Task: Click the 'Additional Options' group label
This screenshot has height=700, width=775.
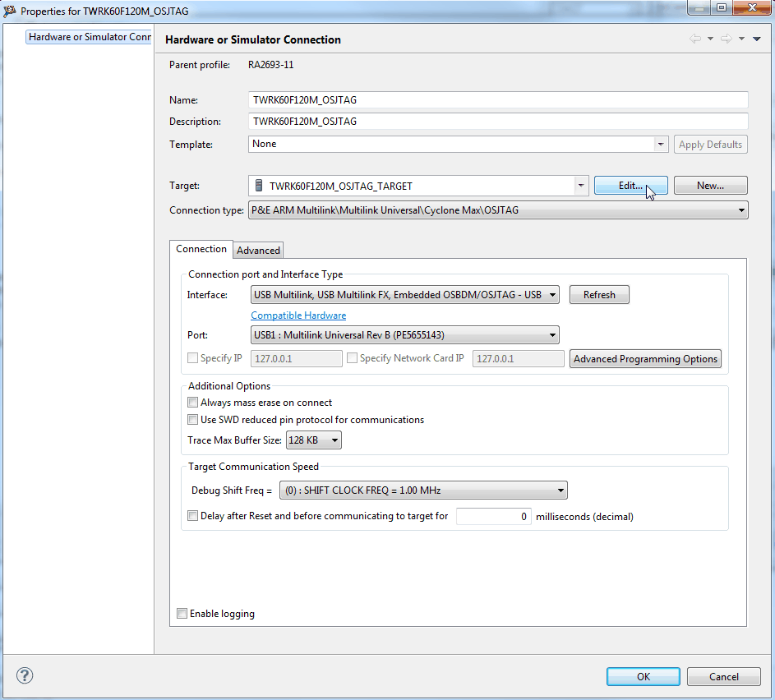Action: click(x=229, y=386)
